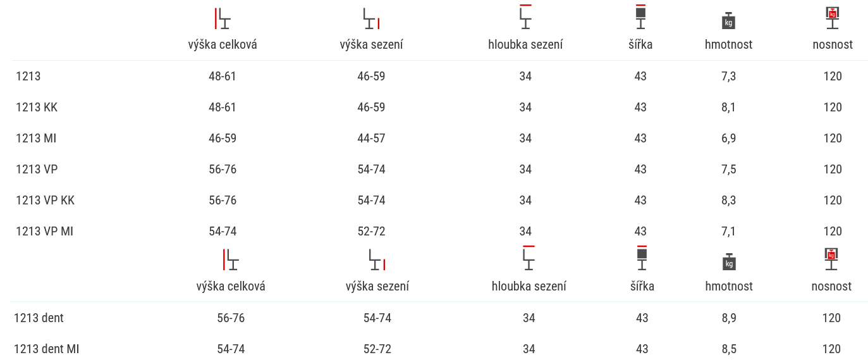The height and width of the screenshot is (362, 868).
Task: Select the 1213 dent row label
Action: point(39,318)
